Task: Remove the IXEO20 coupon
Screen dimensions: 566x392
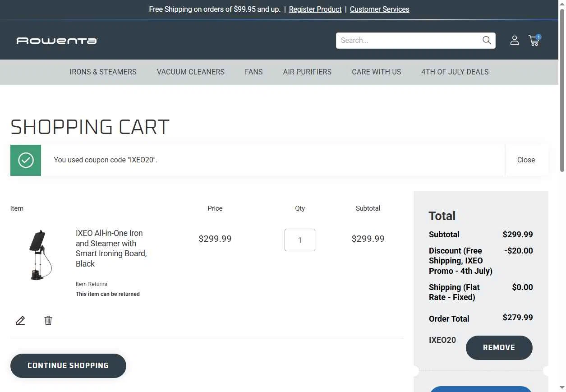Action: [499, 348]
